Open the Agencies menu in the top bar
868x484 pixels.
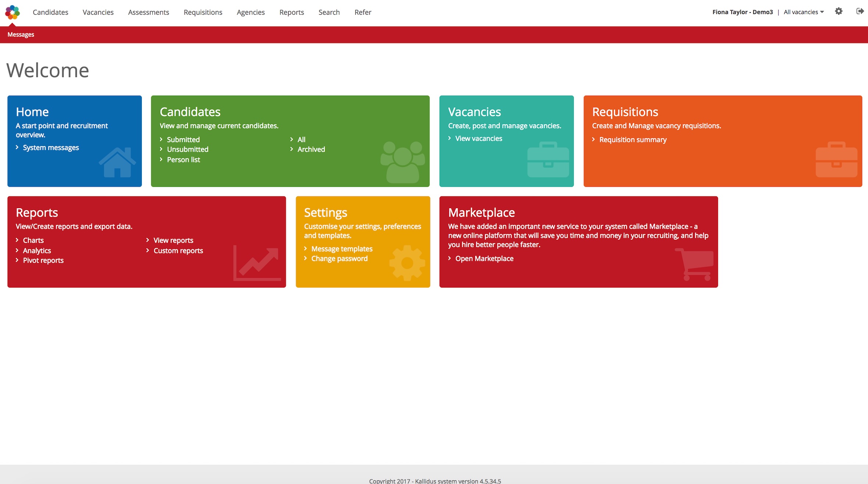(251, 12)
